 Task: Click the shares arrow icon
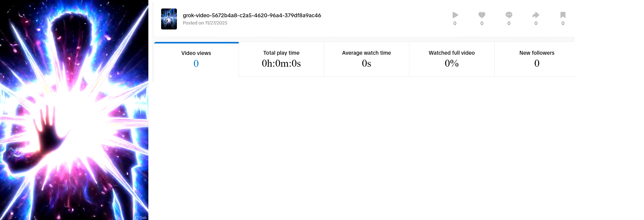(x=536, y=15)
